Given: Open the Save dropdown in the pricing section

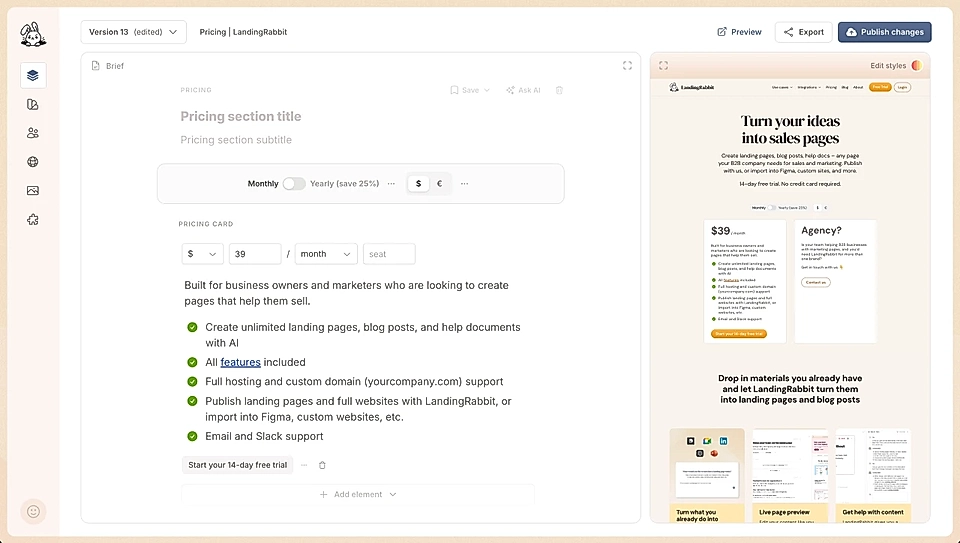Looking at the screenshot, I should tap(470, 90).
